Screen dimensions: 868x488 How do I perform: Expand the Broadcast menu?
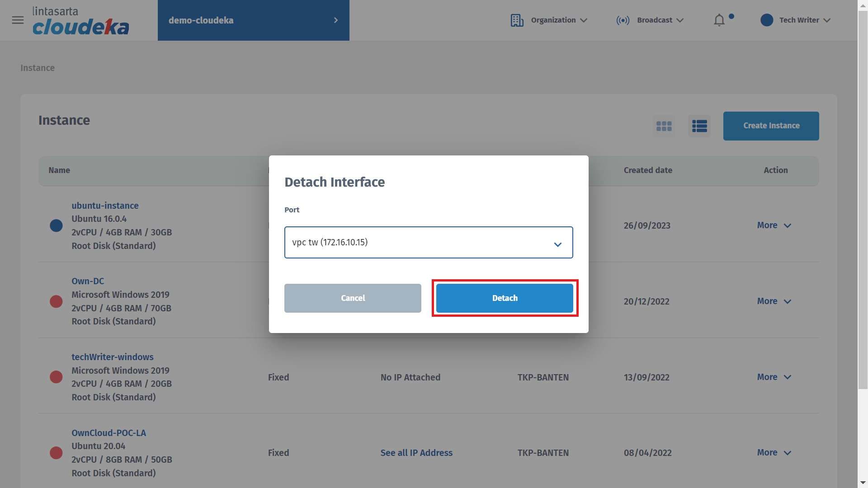pos(660,20)
